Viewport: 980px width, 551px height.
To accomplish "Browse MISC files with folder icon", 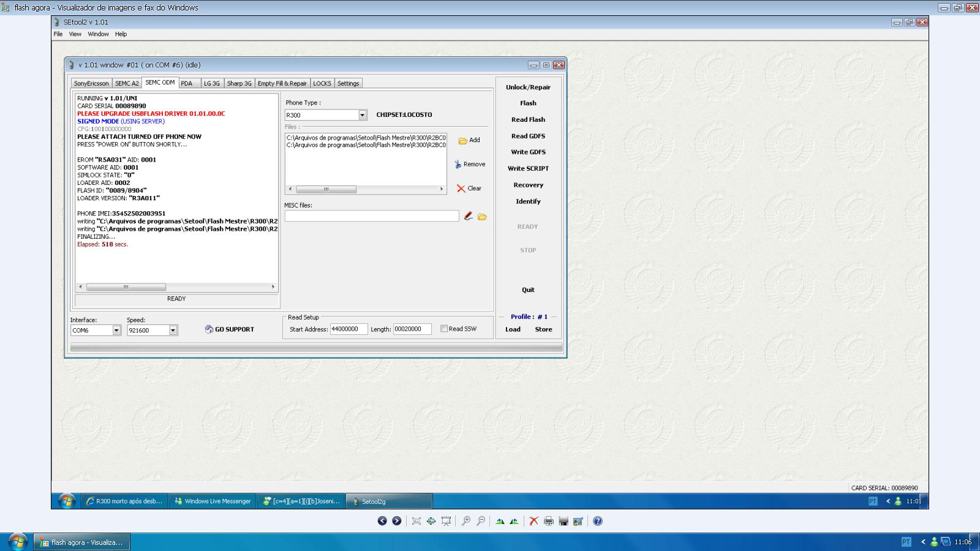I will click(482, 217).
